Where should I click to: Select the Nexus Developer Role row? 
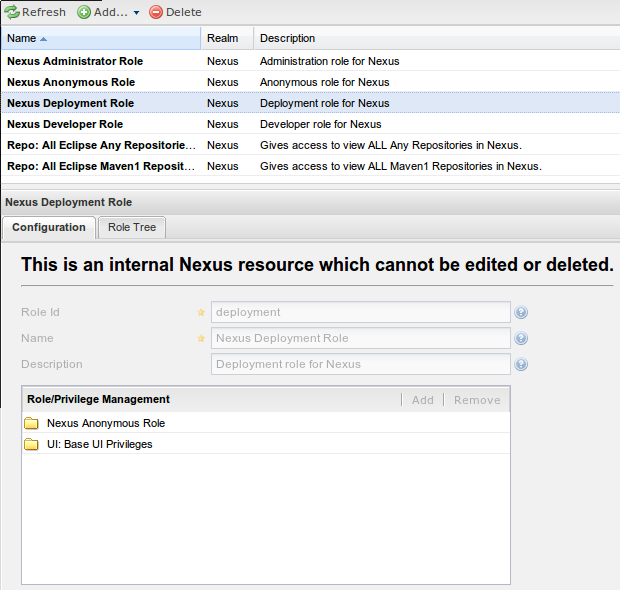310,124
